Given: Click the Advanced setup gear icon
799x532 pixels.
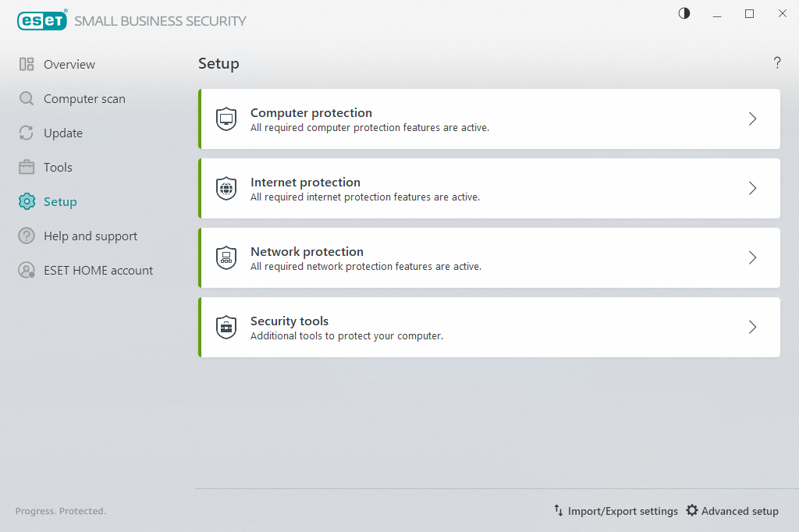Looking at the screenshot, I should 692,510.
